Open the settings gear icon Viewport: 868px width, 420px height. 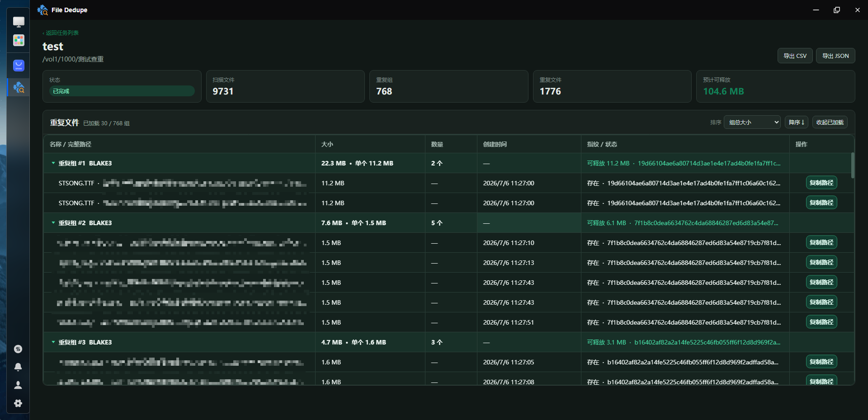[18, 403]
